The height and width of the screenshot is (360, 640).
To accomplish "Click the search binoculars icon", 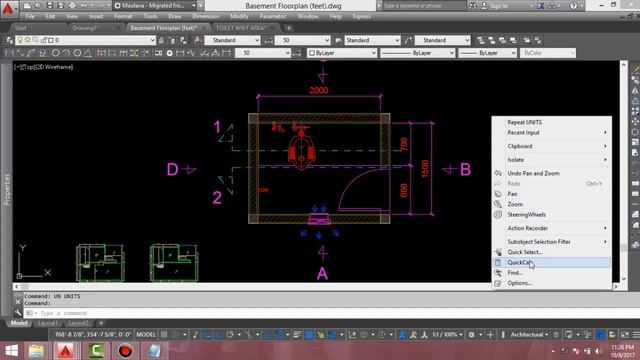I will point(472,6).
